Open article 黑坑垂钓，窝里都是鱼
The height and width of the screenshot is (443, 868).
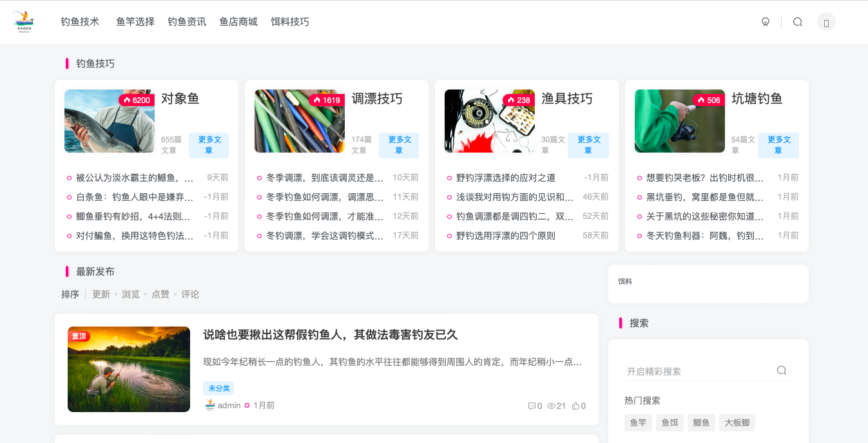coord(705,197)
